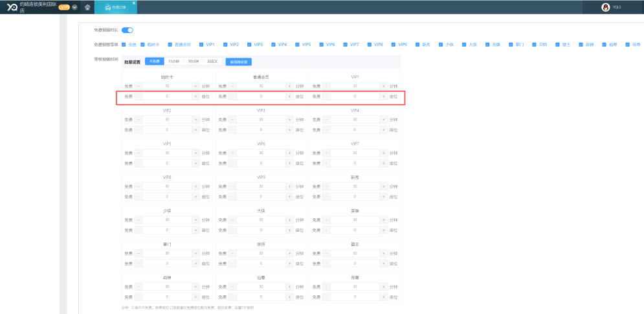Decrease 临时卡 free minutes with minus
The height and width of the screenshot is (314, 644).
pyautogui.click(x=138, y=86)
